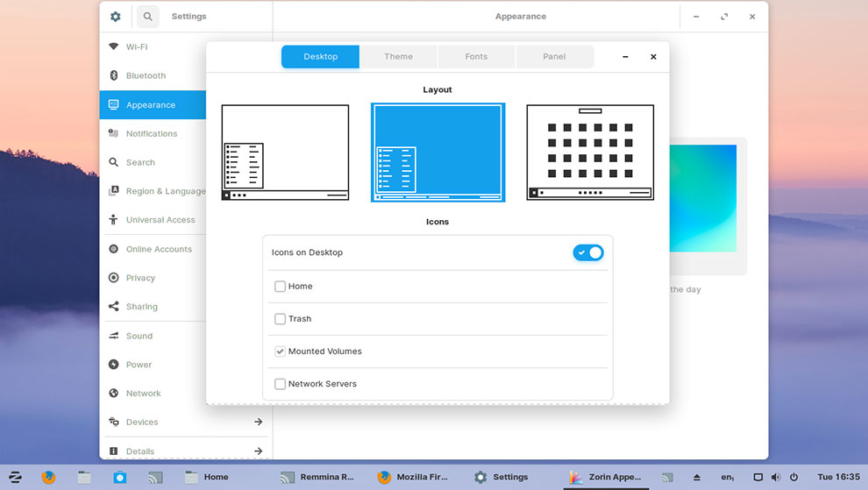Maximize the Settings window

[724, 17]
